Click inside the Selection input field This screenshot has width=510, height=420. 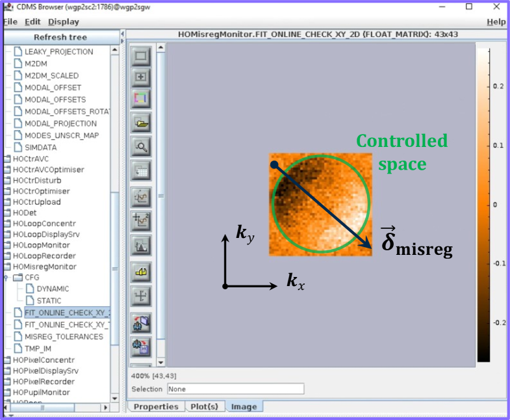[x=236, y=389]
